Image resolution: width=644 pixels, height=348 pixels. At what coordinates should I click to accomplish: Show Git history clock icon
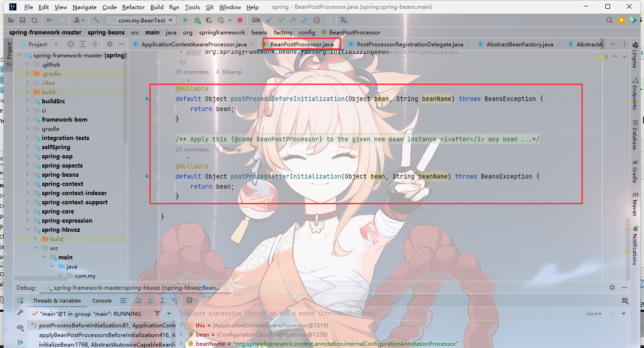point(317,20)
